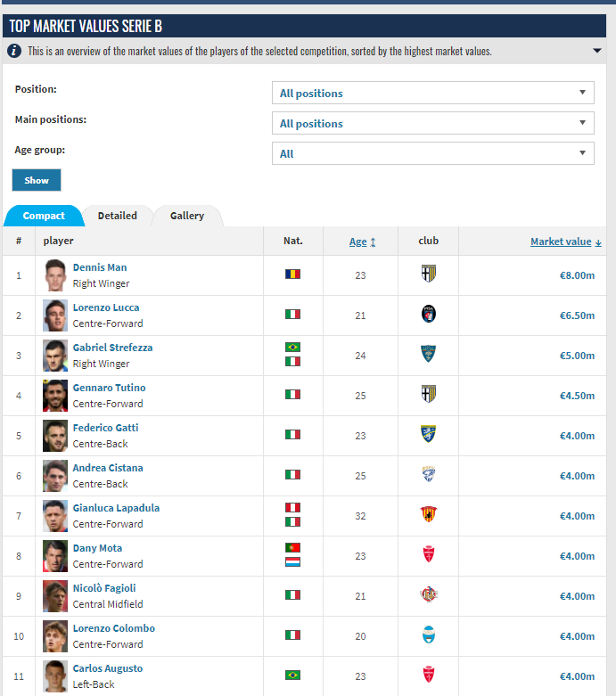Open Gennaro Tutino player photo
Image resolution: width=616 pixels, height=696 pixels.
coord(55,396)
